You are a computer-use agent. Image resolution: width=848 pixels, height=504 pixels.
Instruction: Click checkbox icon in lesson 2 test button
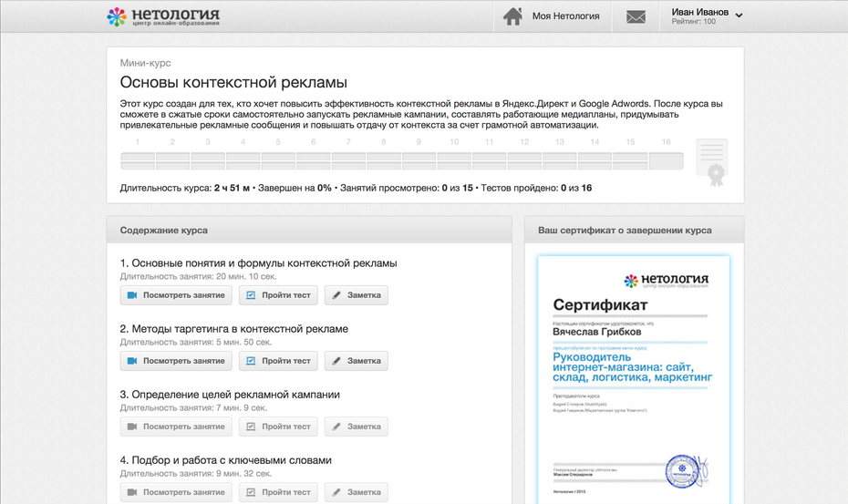click(251, 361)
